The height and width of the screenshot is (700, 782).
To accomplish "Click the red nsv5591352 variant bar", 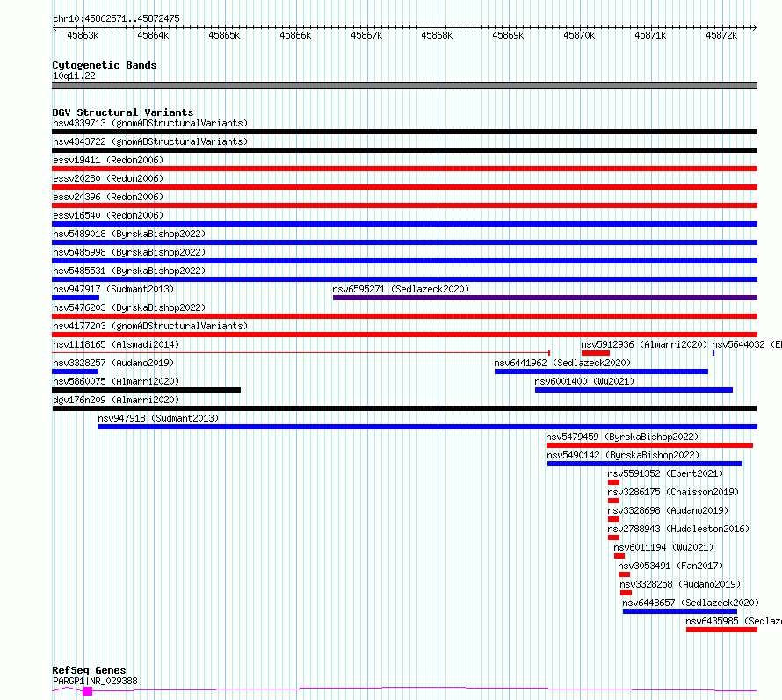I will point(614,482).
